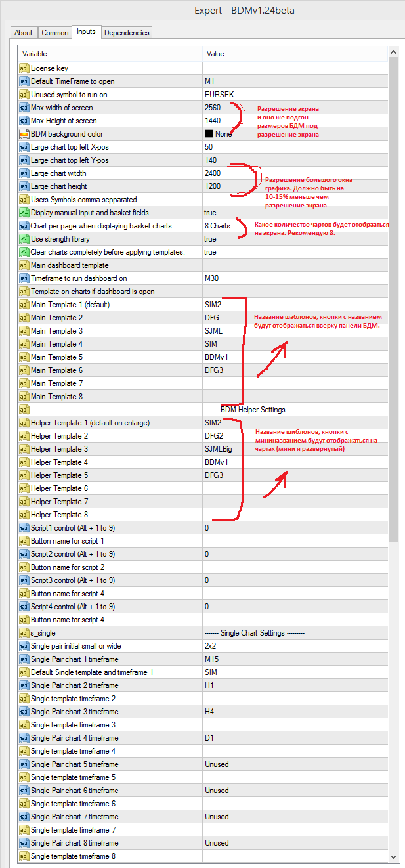Click the number icon beside Script1 control
Screen dimensions: 405x868
(24, 528)
